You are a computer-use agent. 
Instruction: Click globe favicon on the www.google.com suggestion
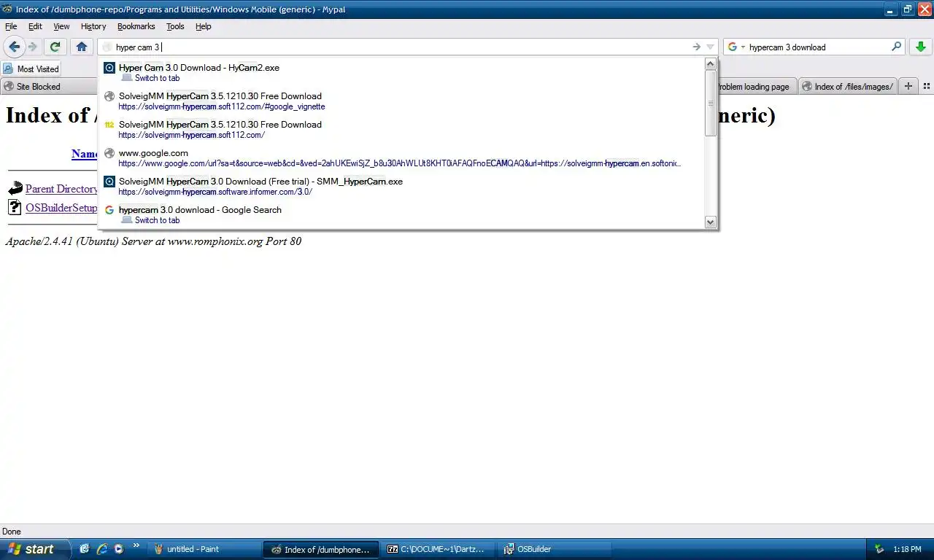pyautogui.click(x=109, y=153)
